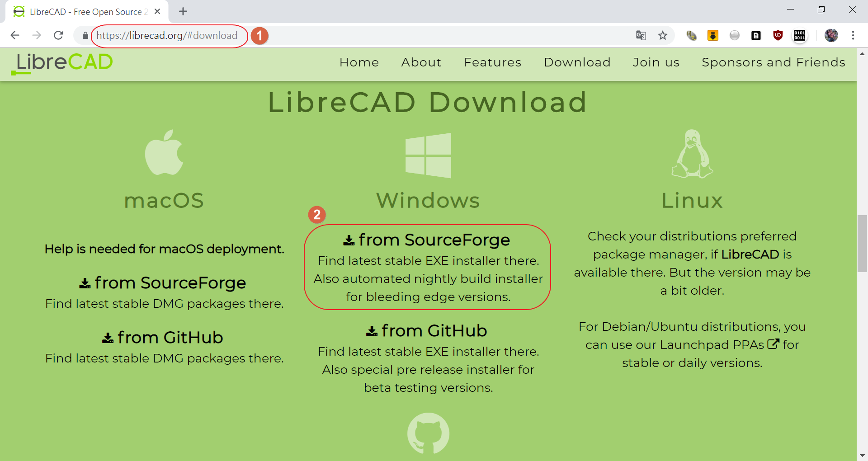Download Windows installer from SourceForge
The width and height of the screenshot is (868, 461).
tap(427, 240)
